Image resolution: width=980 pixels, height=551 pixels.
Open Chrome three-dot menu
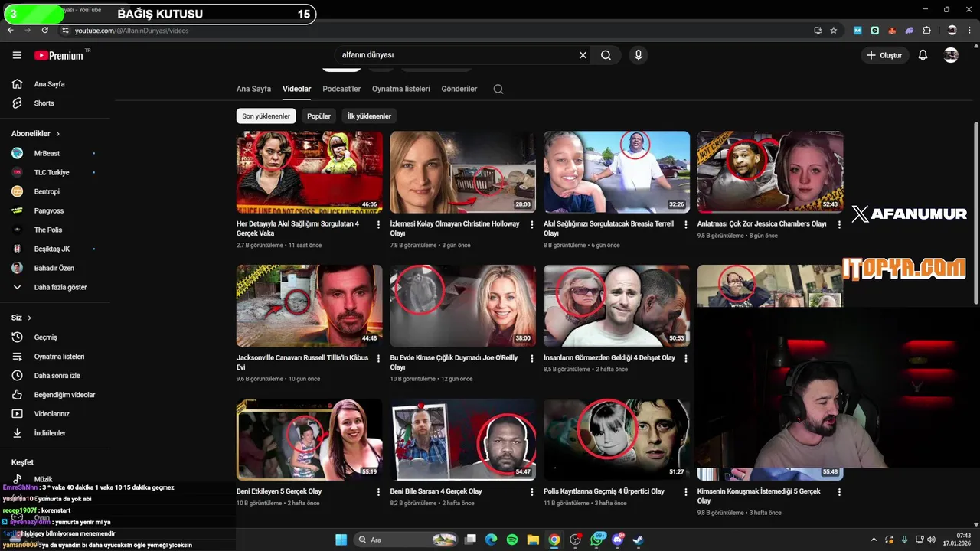pos(969,31)
